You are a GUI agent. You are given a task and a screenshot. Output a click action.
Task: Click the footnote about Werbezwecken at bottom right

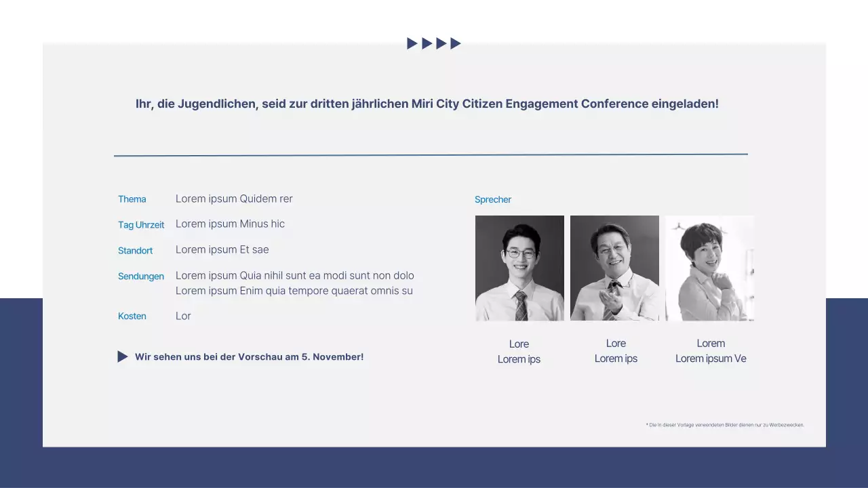[x=725, y=425]
